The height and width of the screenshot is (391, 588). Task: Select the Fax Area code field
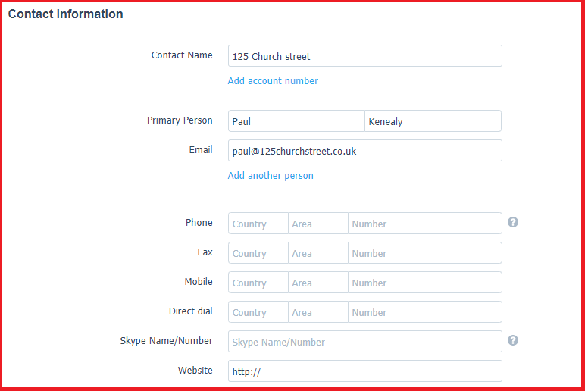pyautogui.click(x=318, y=252)
